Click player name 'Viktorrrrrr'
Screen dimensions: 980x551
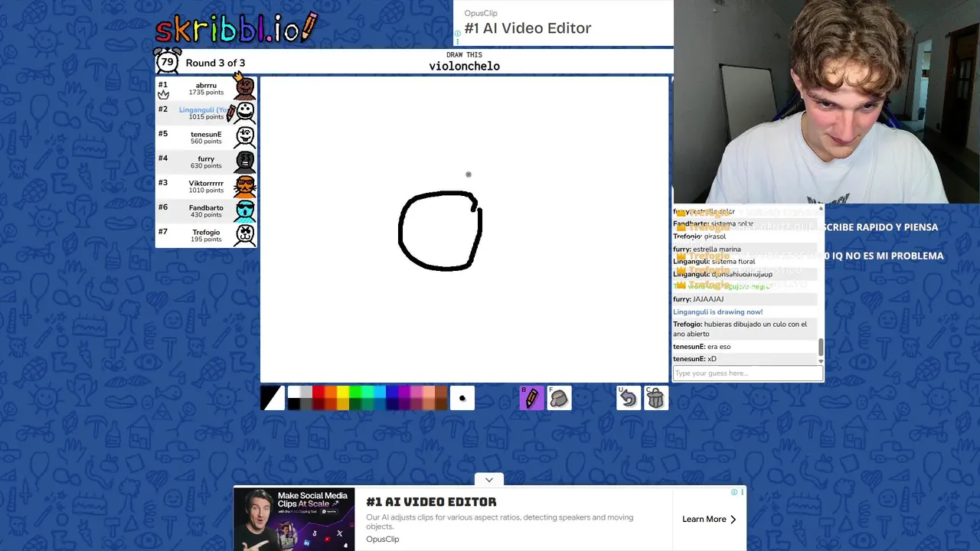[x=206, y=184]
